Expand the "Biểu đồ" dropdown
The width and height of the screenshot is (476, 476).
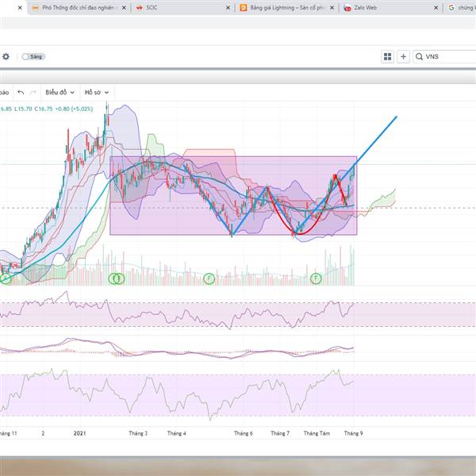pyautogui.click(x=59, y=92)
